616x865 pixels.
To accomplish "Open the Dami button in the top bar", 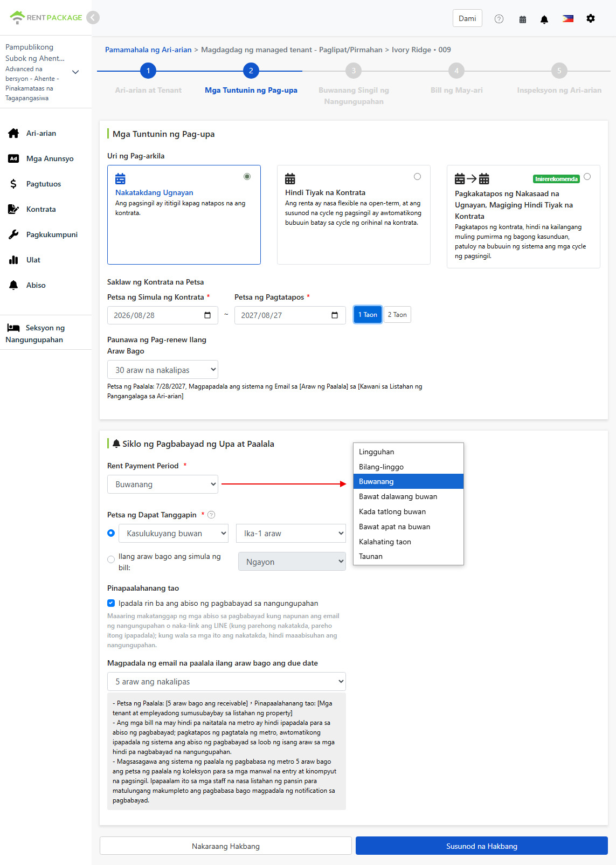I will tap(467, 18).
